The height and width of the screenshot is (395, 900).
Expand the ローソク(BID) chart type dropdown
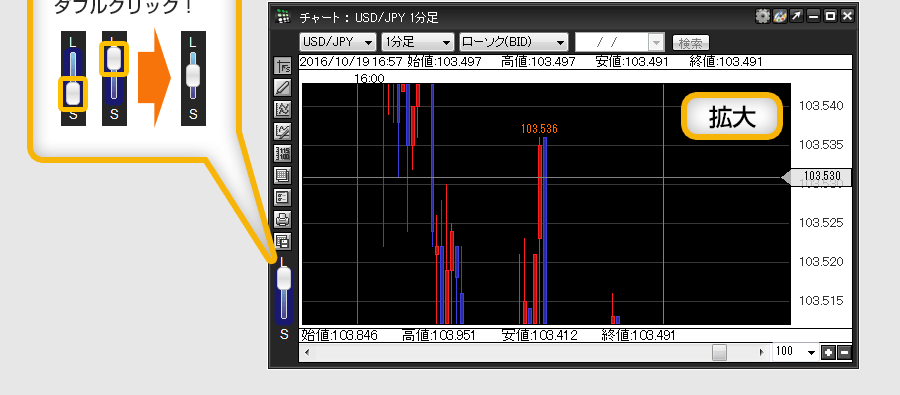coord(514,42)
